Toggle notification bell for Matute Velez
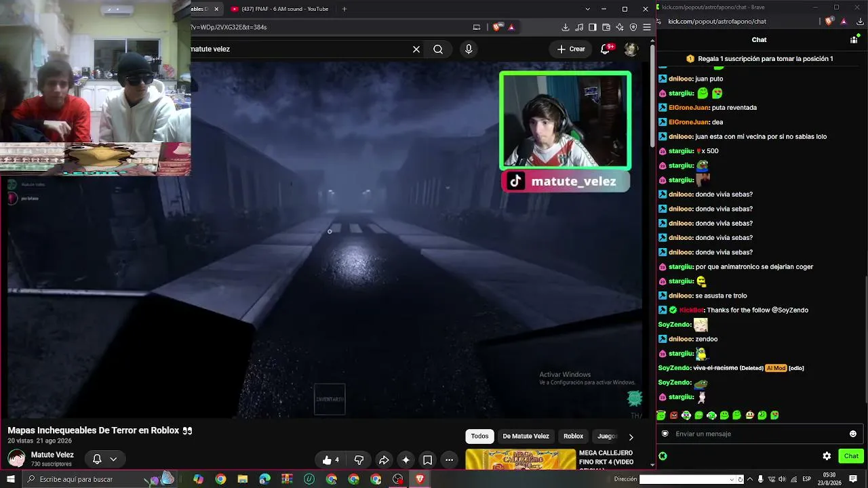This screenshot has height=488, width=868. click(97, 459)
